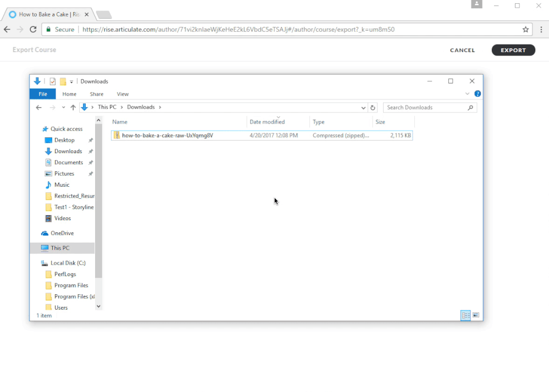Click the Properties quick access toolbar icon
This screenshot has width=549, height=392.
pyautogui.click(x=53, y=81)
